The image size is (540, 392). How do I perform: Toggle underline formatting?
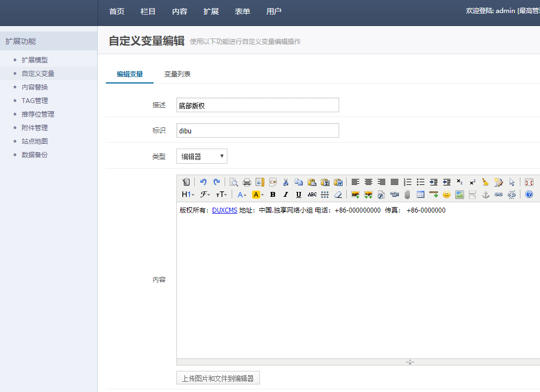298,195
